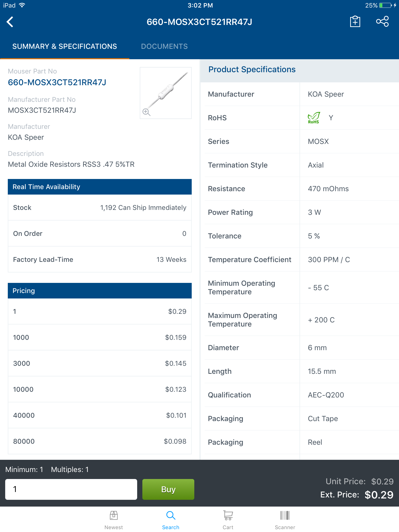Tap Resistance value 470 mOhms
399x532 pixels.
(328, 189)
